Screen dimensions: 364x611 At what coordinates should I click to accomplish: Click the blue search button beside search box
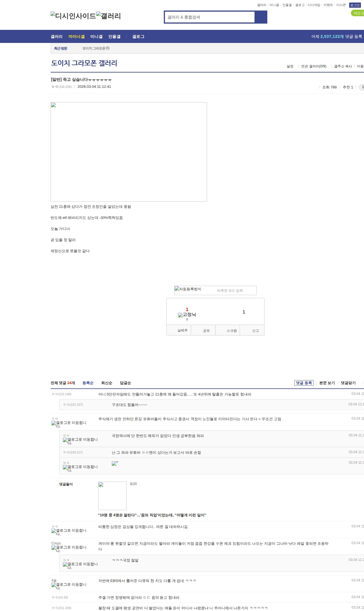click(261, 17)
